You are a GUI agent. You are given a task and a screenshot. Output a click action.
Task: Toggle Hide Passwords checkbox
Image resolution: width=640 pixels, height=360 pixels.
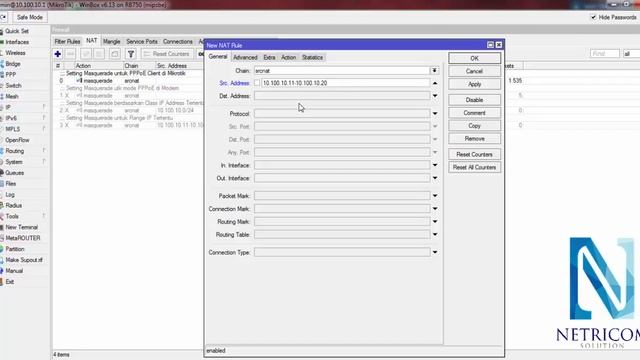pyautogui.click(x=593, y=17)
